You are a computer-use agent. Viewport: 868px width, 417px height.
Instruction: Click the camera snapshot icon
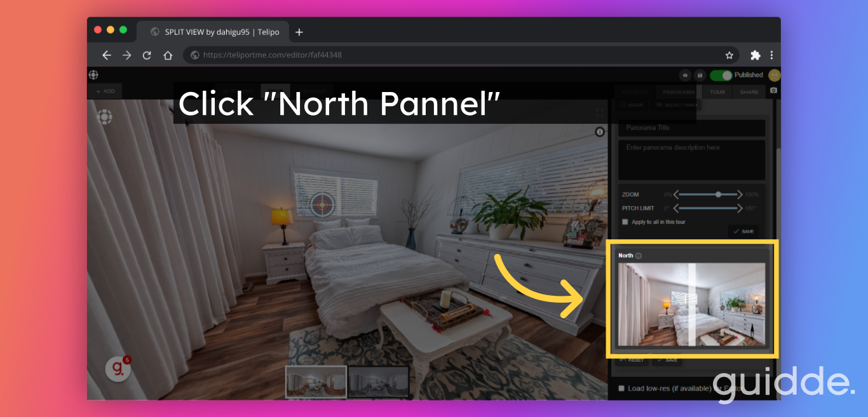tap(773, 91)
